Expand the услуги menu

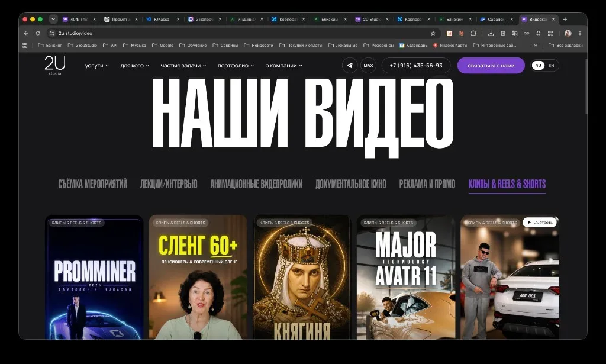coord(96,65)
